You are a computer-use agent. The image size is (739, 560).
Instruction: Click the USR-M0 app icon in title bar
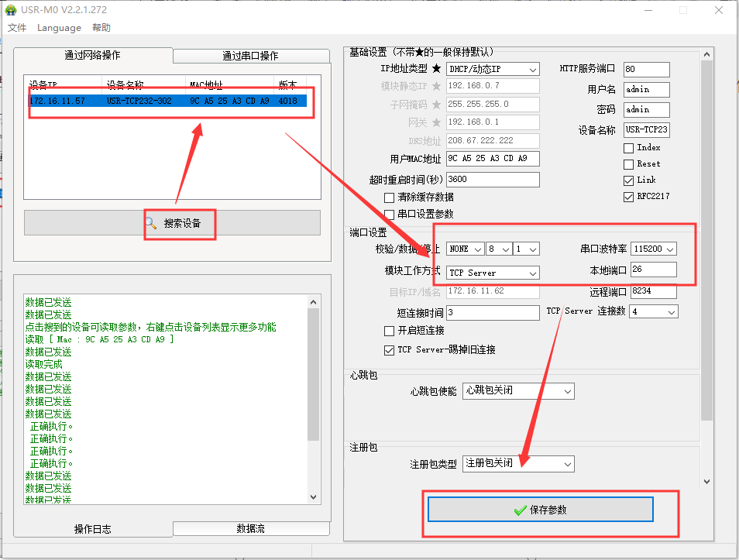11,9
